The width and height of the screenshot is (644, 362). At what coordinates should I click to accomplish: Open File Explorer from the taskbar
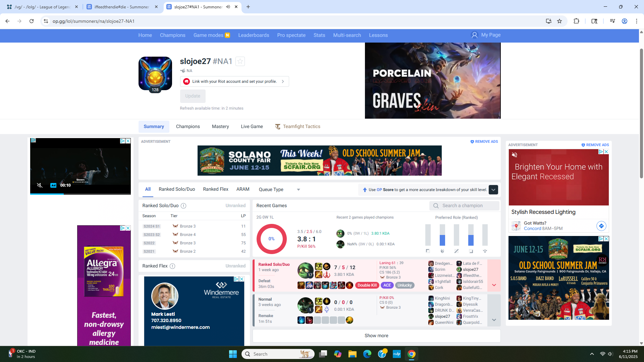click(352, 354)
